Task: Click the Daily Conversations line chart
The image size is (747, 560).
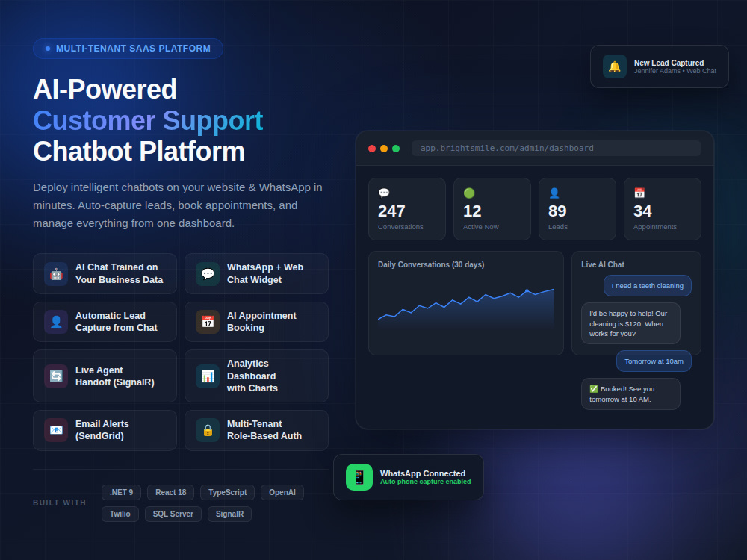Action: coord(466,310)
